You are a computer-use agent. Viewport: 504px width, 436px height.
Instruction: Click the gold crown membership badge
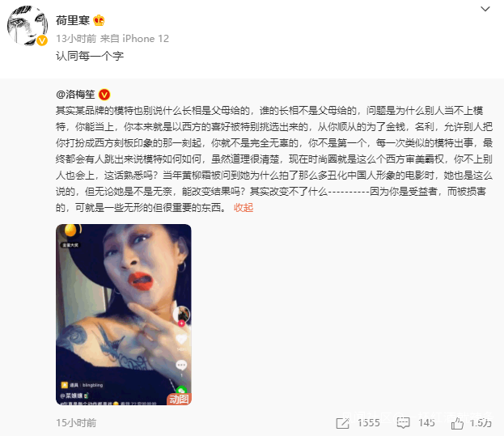99,20
